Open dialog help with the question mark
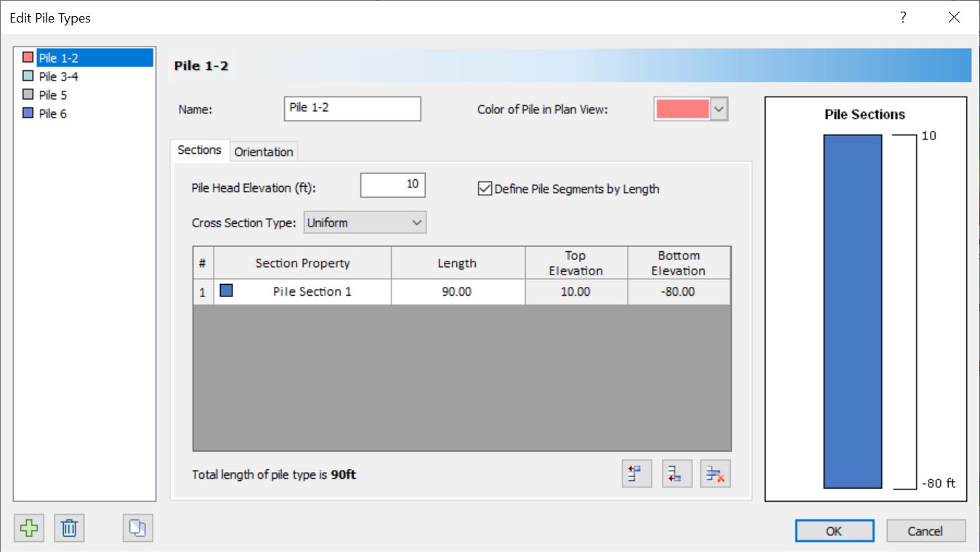The height and width of the screenshot is (552, 980). [x=902, y=17]
